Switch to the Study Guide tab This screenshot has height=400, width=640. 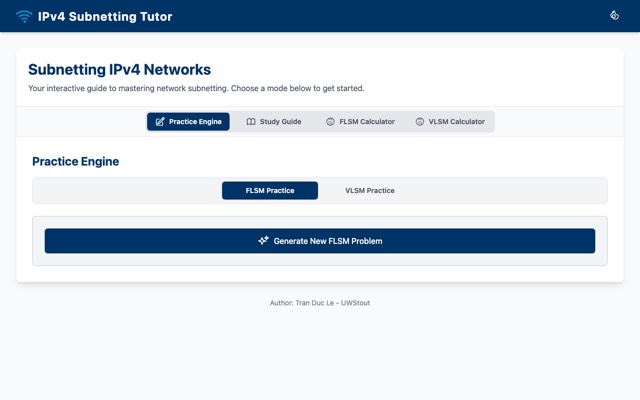[274, 122]
